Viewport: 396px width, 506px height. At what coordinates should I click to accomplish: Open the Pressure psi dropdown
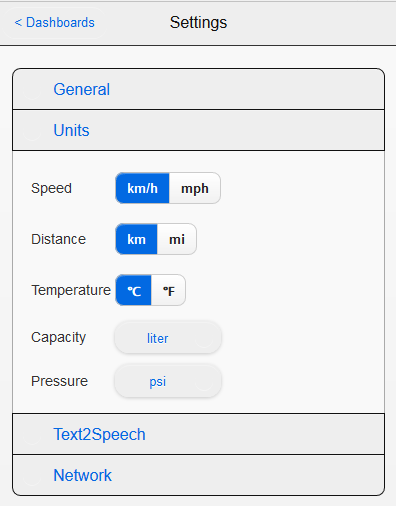168,381
